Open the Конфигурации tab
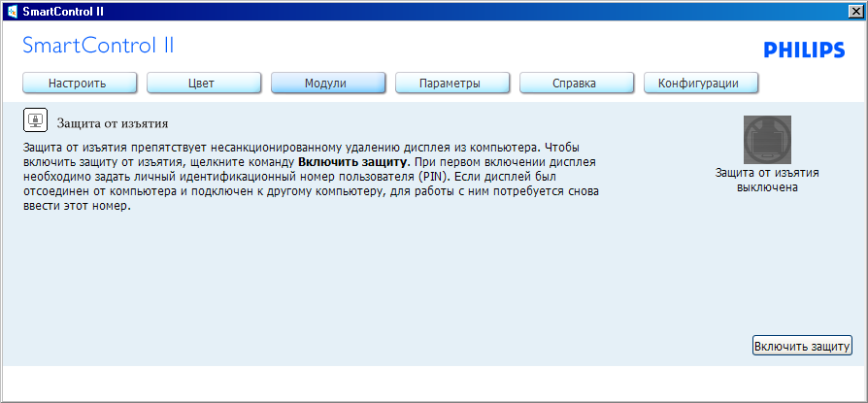This screenshot has height=403, width=868. pyautogui.click(x=701, y=84)
